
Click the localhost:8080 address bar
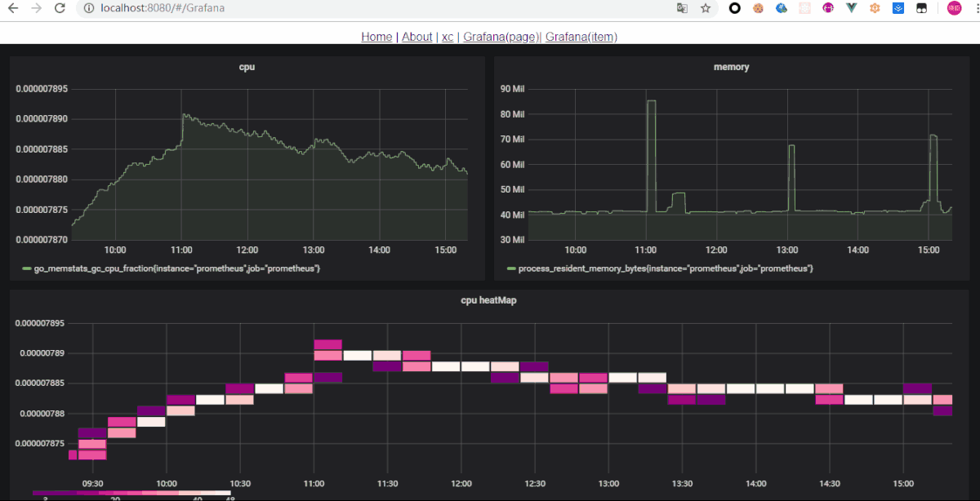367,8
